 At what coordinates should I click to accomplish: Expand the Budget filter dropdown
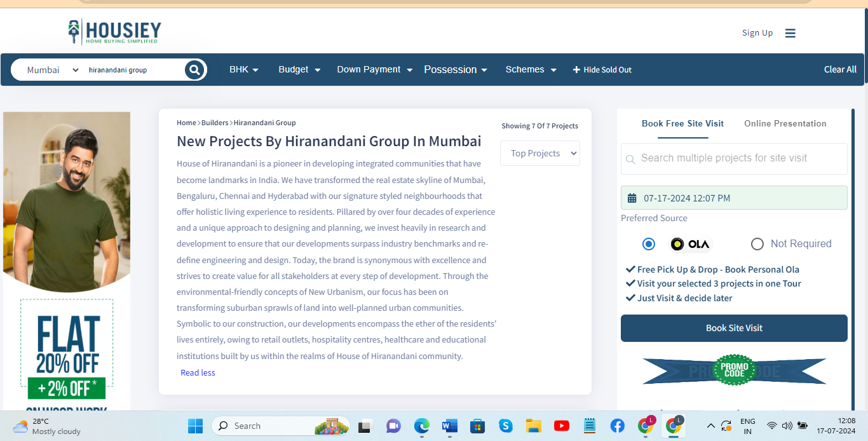click(x=299, y=70)
